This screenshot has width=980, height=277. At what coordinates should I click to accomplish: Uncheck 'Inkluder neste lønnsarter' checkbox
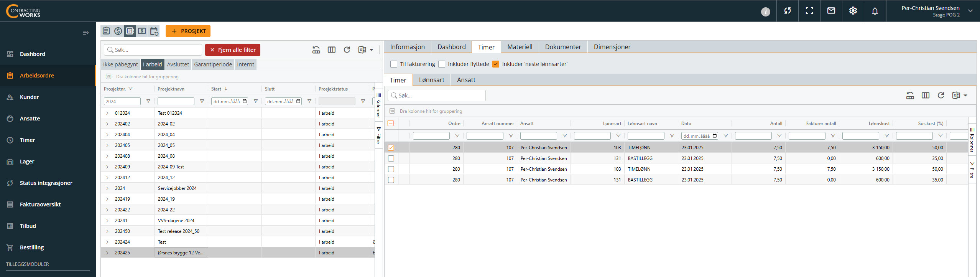tap(496, 64)
